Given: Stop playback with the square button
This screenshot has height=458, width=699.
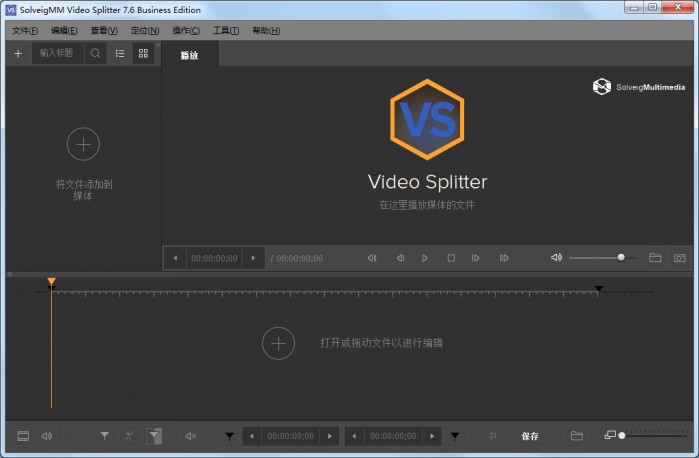Looking at the screenshot, I should (x=451, y=258).
